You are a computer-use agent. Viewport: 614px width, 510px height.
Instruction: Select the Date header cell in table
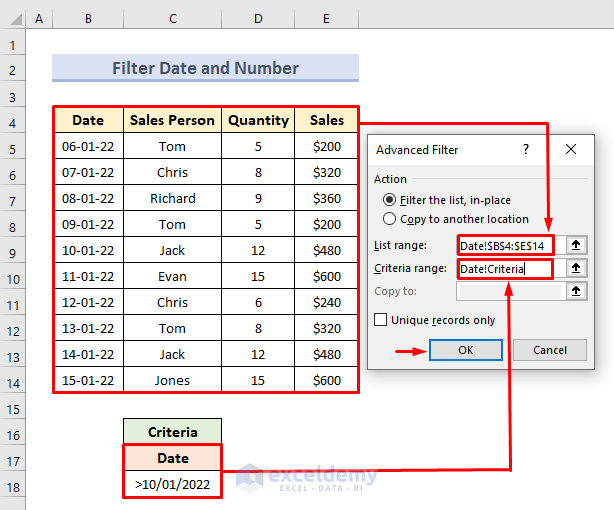point(88,120)
